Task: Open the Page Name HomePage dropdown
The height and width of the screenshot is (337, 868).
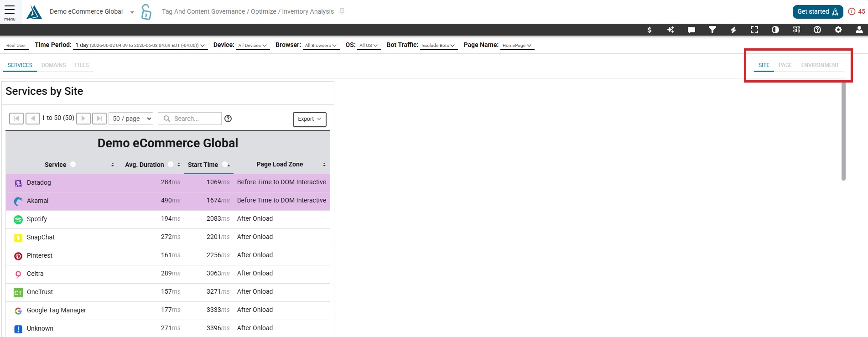Action: [x=517, y=45]
